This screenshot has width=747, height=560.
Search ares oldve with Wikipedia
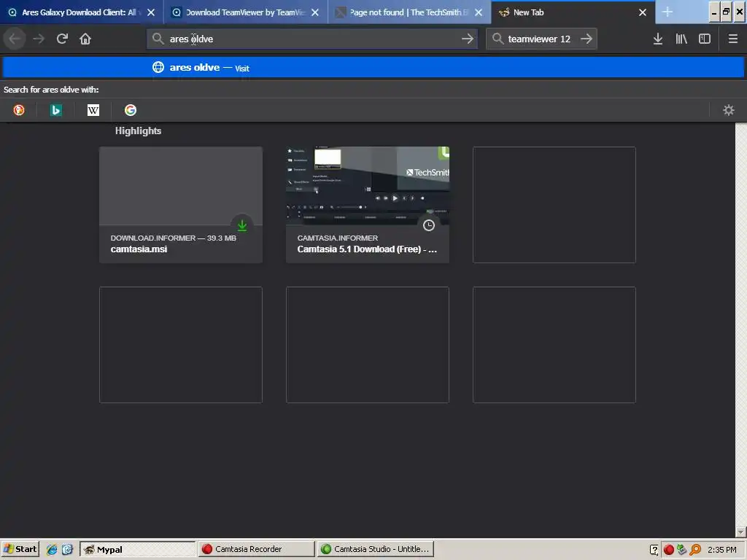pyautogui.click(x=93, y=111)
